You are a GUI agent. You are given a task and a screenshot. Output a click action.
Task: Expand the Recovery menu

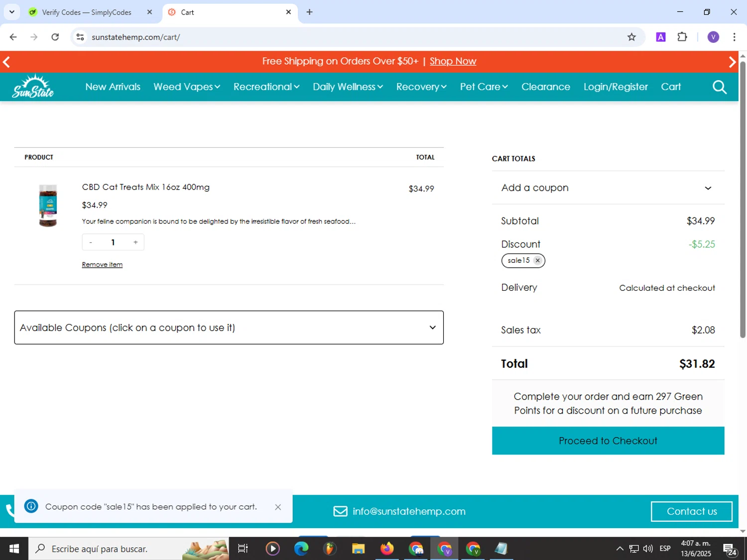coord(421,87)
